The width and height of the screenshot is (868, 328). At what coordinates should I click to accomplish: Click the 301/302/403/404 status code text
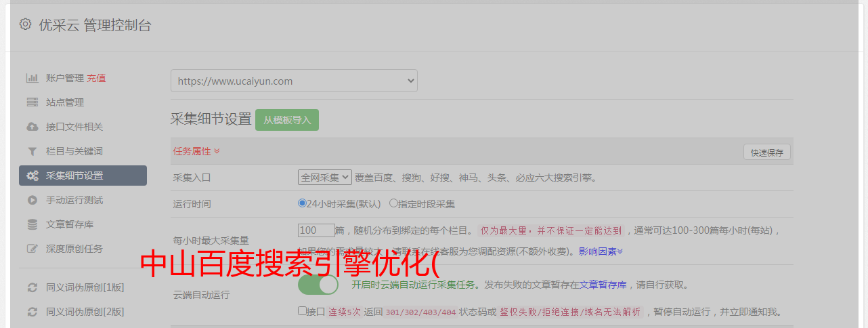(x=420, y=312)
